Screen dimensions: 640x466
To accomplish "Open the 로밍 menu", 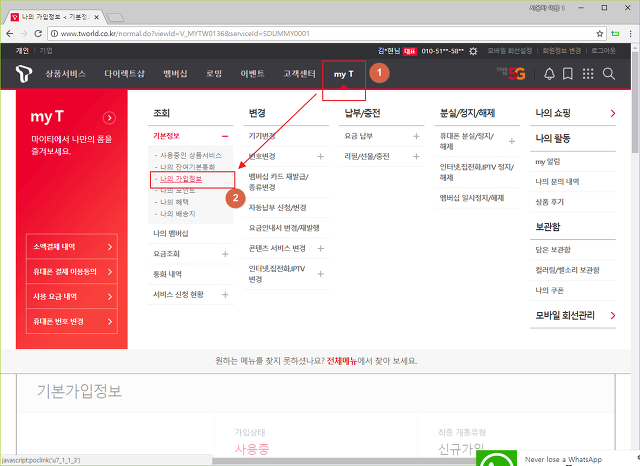I will 214,74.
